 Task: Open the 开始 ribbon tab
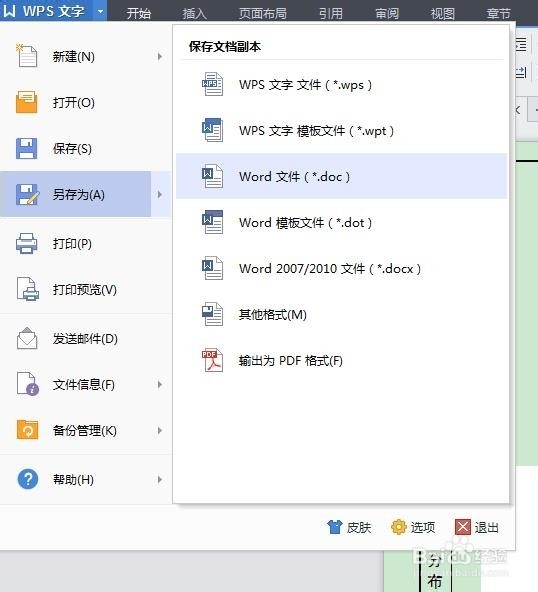[x=139, y=14]
